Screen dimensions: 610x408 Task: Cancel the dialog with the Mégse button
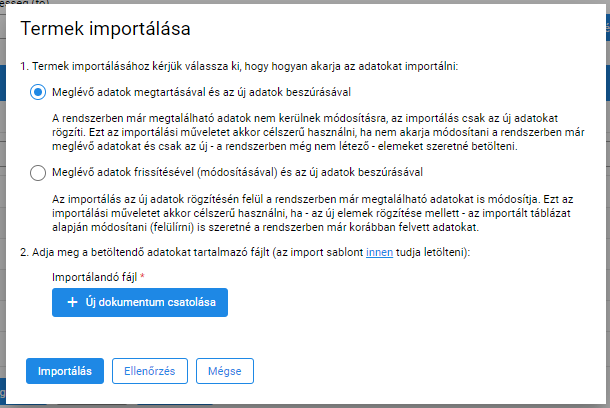[x=225, y=371]
